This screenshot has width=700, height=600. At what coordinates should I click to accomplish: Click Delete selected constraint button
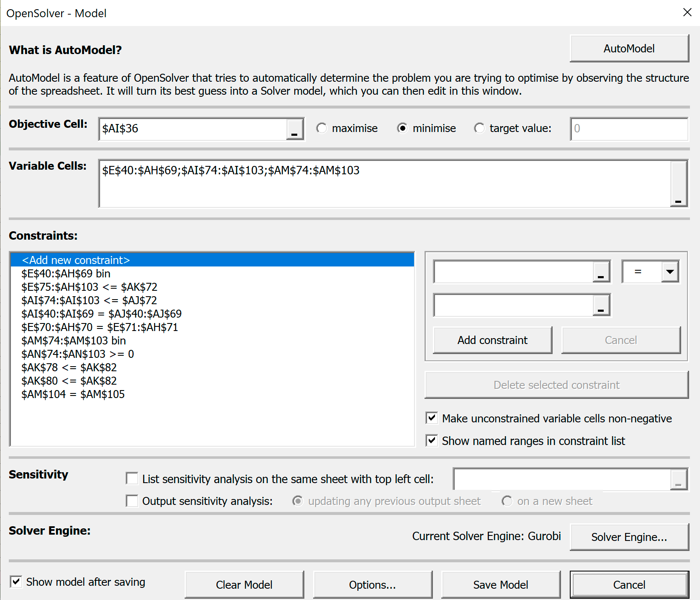tap(556, 385)
